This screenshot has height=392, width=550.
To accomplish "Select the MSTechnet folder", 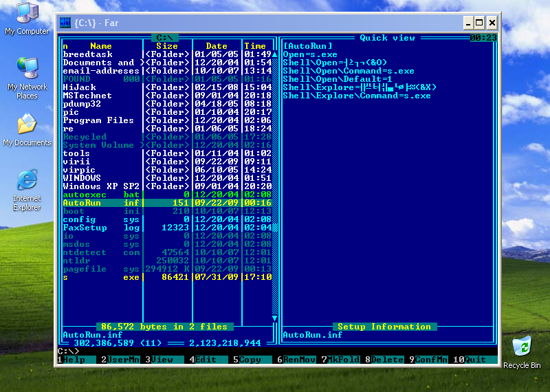I will [x=167, y=96].
